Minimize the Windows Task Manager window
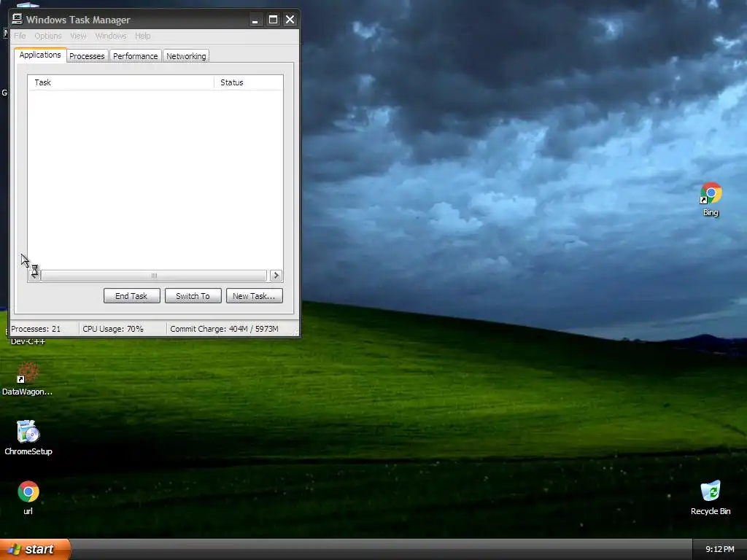Image resolution: width=747 pixels, height=560 pixels. click(255, 20)
